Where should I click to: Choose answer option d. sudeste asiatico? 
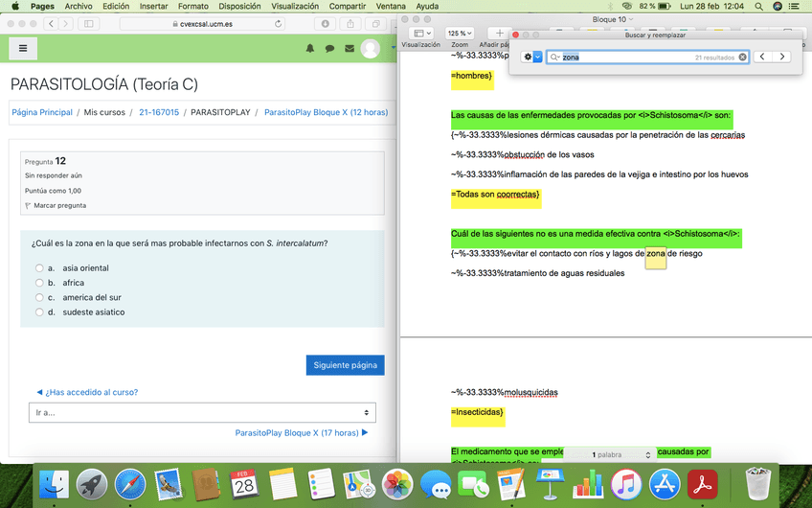pyautogui.click(x=39, y=312)
